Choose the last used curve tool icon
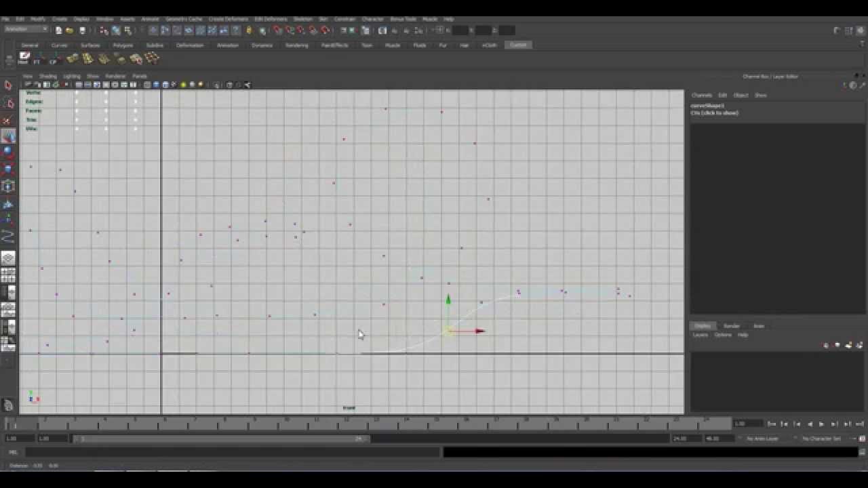Viewport: 868px width, 488px height. click(8, 237)
